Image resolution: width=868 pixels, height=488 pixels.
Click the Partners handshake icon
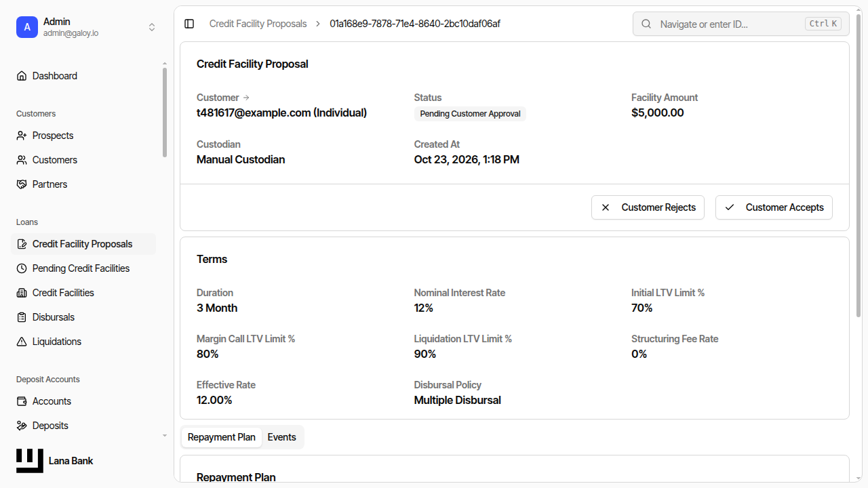(22, 184)
